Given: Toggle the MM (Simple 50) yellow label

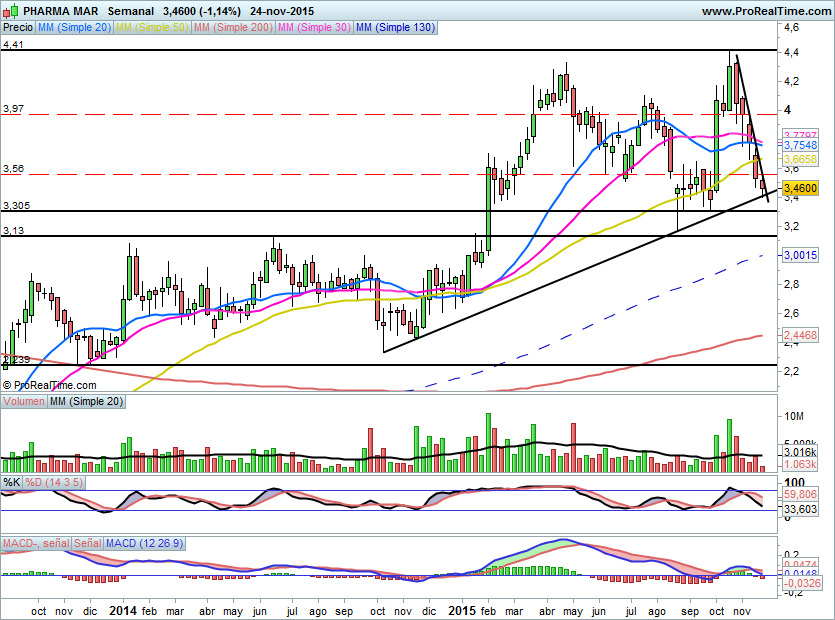Looking at the screenshot, I should (151, 28).
